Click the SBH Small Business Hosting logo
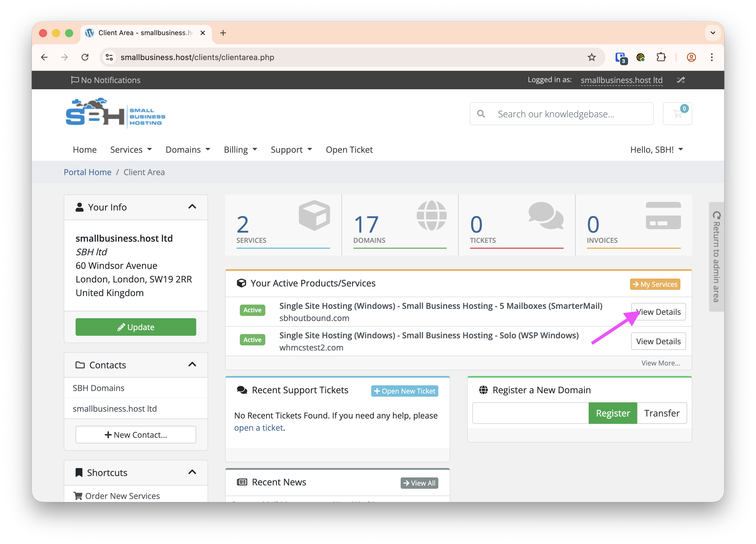This screenshot has width=756, height=544. [115, 113]
